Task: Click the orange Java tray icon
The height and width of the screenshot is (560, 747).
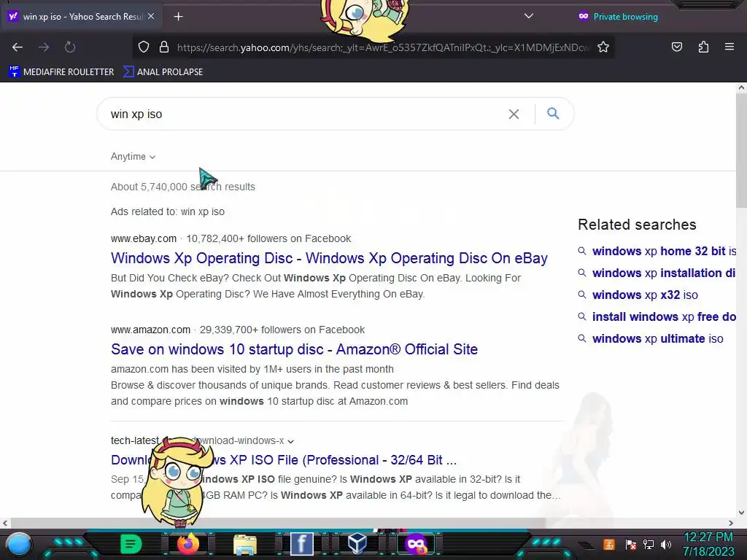Action: point(609,544)
